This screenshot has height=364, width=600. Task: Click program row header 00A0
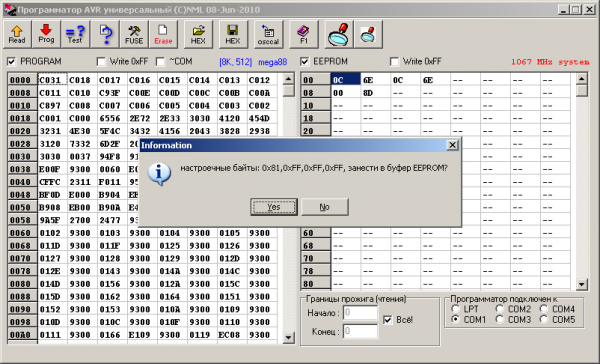pos(23,335)
